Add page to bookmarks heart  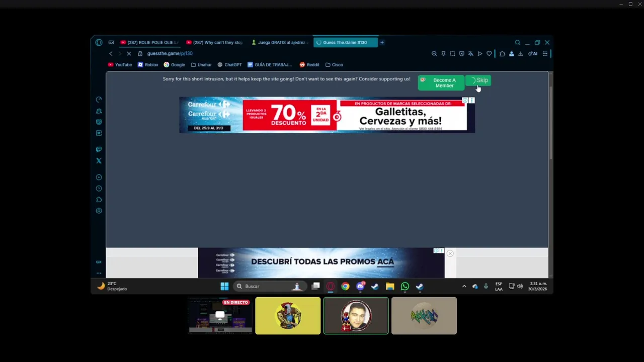tap(489, 54)
